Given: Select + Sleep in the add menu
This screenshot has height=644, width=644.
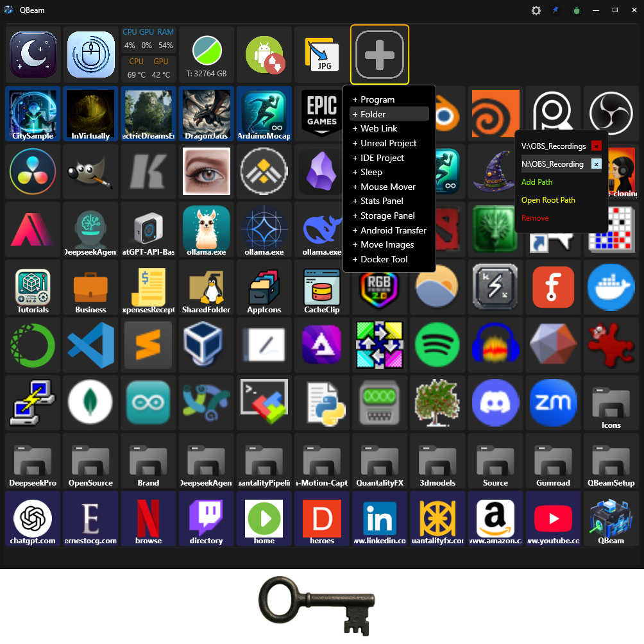Looking at the screenshot, I should pyautogui.click(x=389, y=172).
